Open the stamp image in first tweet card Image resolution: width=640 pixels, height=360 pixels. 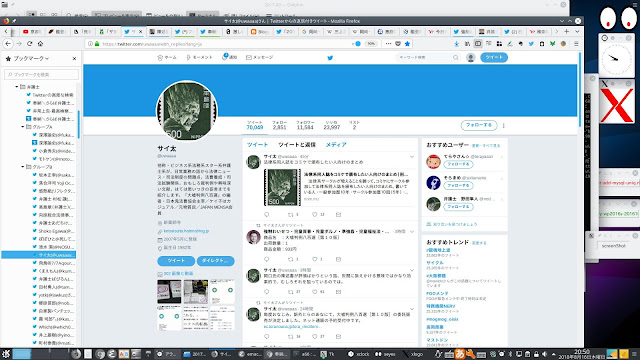point(282,188)
